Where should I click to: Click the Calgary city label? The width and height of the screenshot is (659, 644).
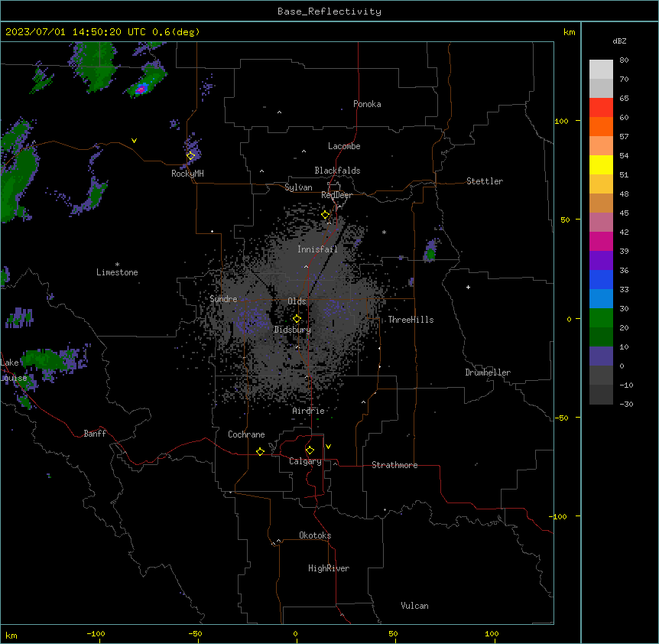point(305,461)
